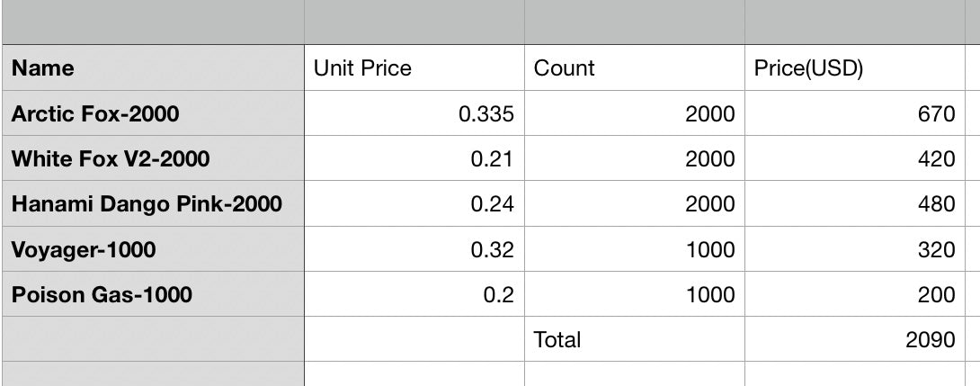Image resolution: width=980 pixels, height=386 pixels.
Task: Select the "Hanami Dango Pink-2000" cell
Action: tap(153, 204)
